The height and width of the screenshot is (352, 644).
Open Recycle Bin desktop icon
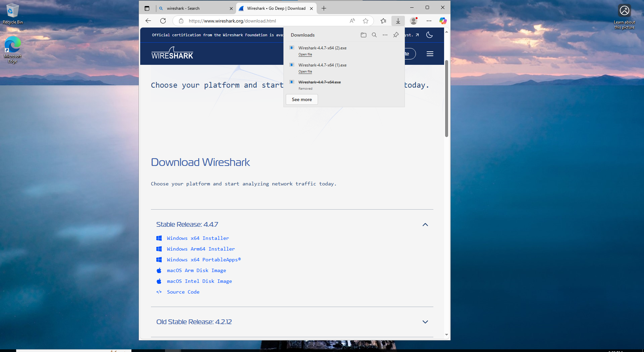click(x=13, y=14)
